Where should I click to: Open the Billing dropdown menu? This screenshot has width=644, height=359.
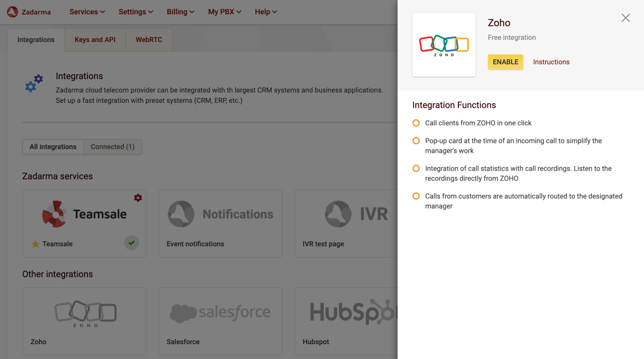click(180, 12)
